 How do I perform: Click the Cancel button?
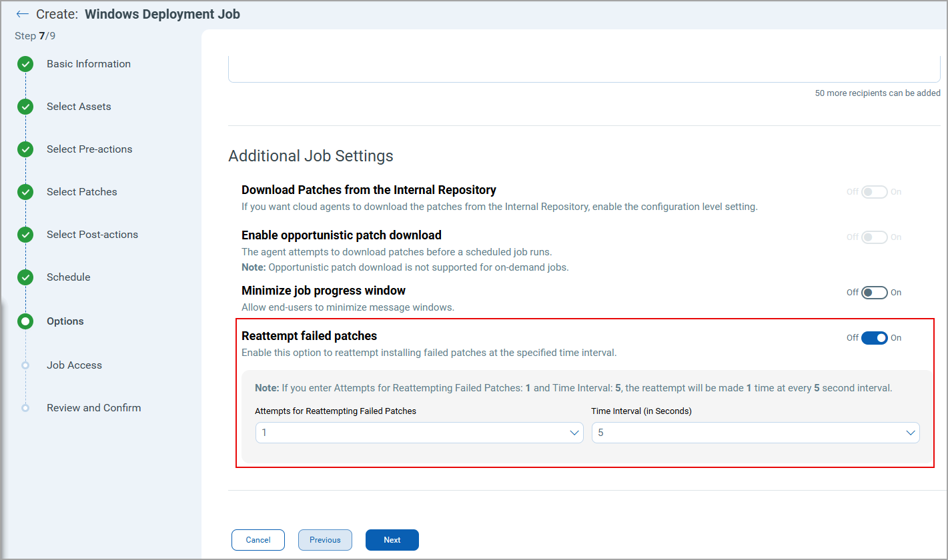click(x=258, y=540)
